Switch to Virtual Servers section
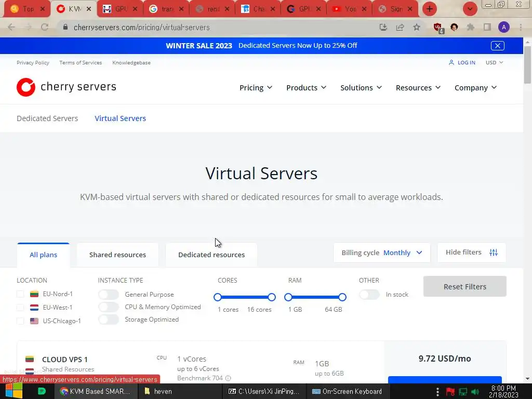 121,118
